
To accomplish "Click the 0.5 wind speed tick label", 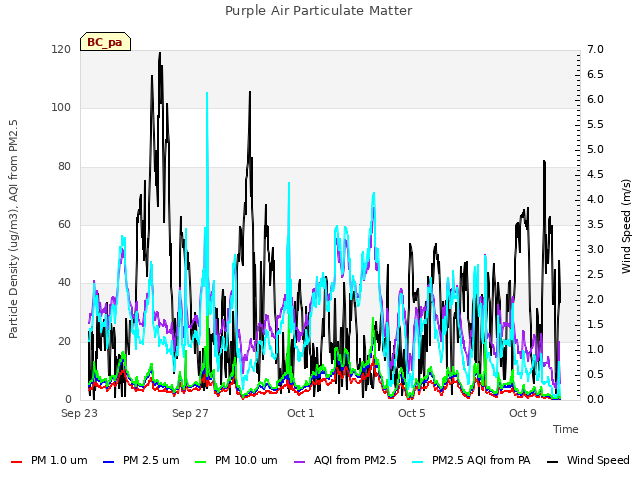I will coord(596,374).
